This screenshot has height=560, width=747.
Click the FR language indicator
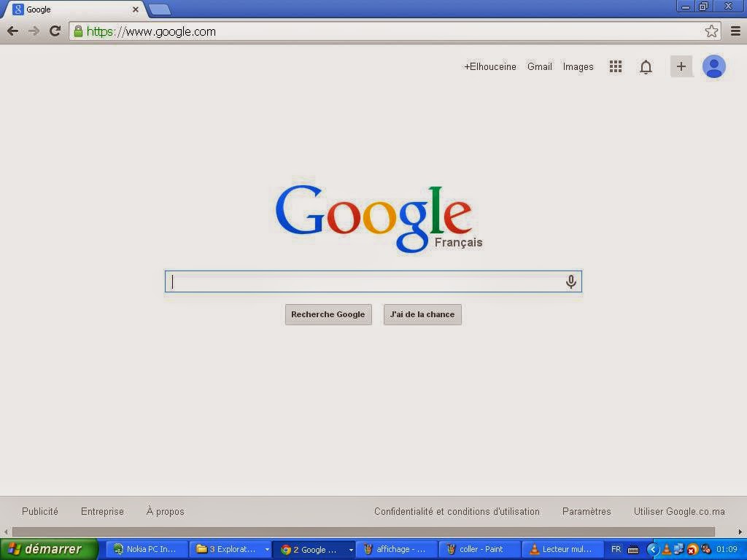coord(616,549)
